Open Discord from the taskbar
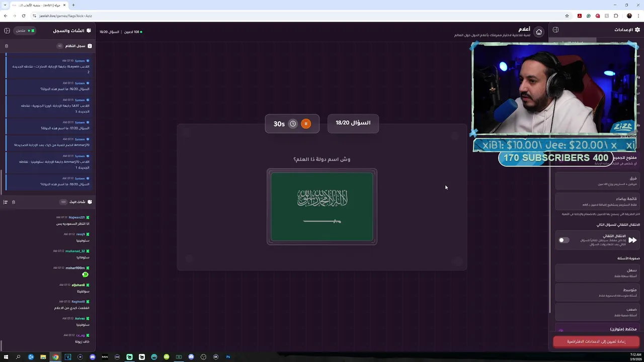This screenshot has width=644, height=362. (93, 357)
